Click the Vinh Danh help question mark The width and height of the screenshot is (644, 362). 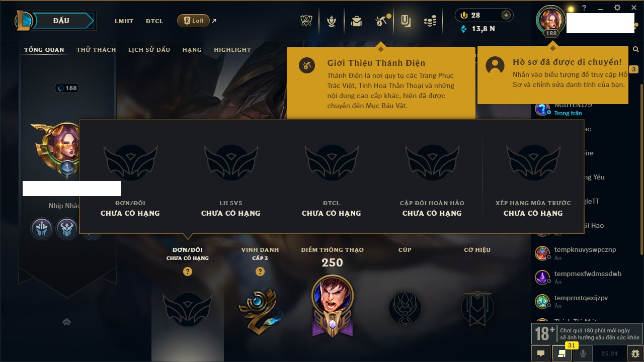coord(260,271)
